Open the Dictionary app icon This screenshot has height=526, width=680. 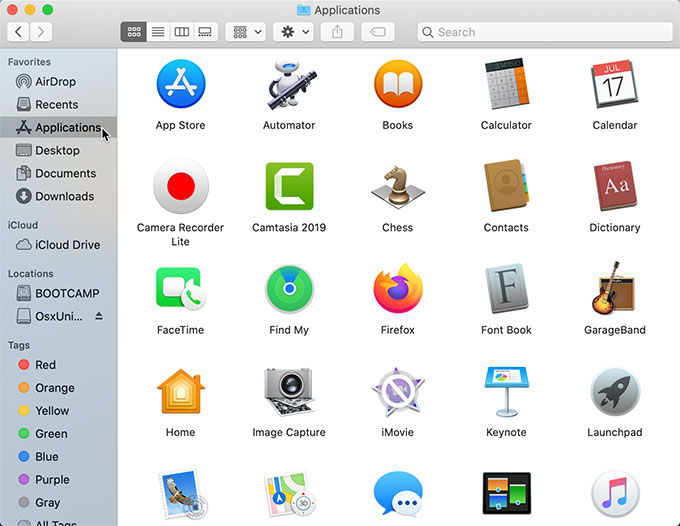(x=615, y=186)
